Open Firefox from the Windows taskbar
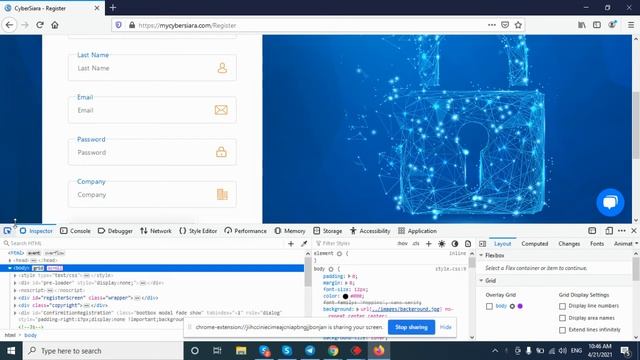 (x=379, y=351)
